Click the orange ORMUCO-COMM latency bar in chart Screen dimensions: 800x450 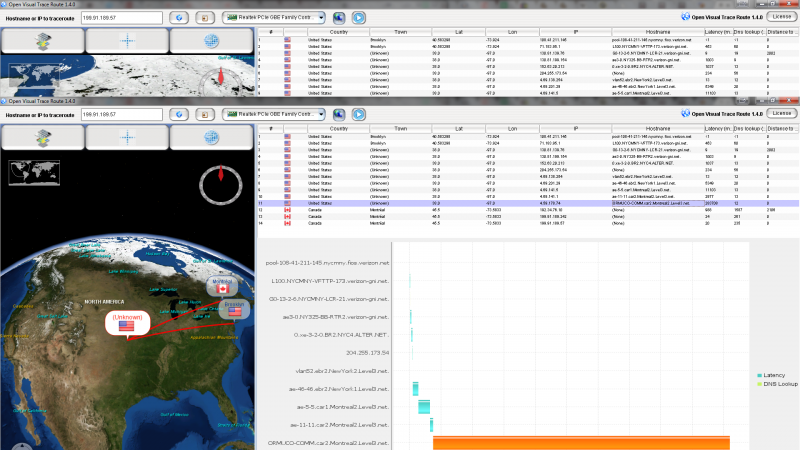pos(581,443)
